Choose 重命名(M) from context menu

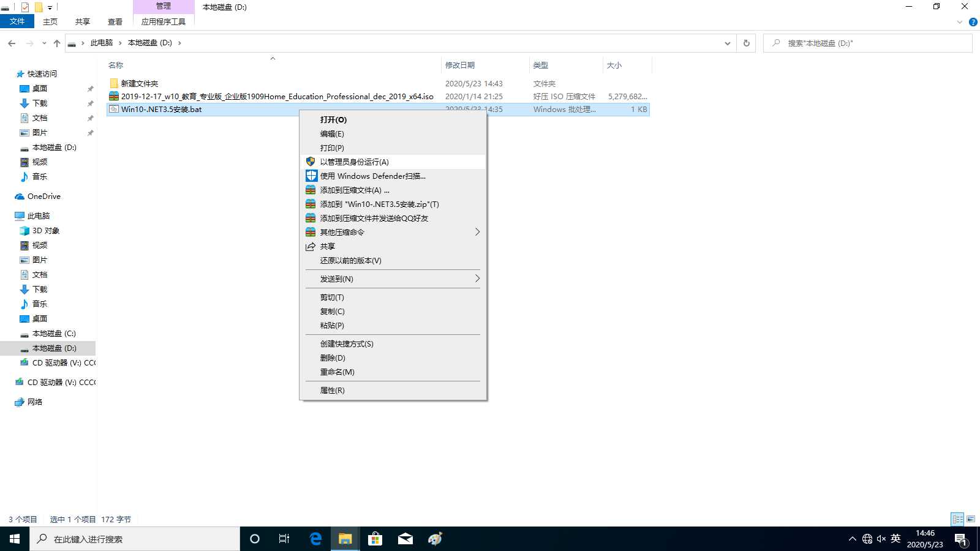tap(393, 372)
